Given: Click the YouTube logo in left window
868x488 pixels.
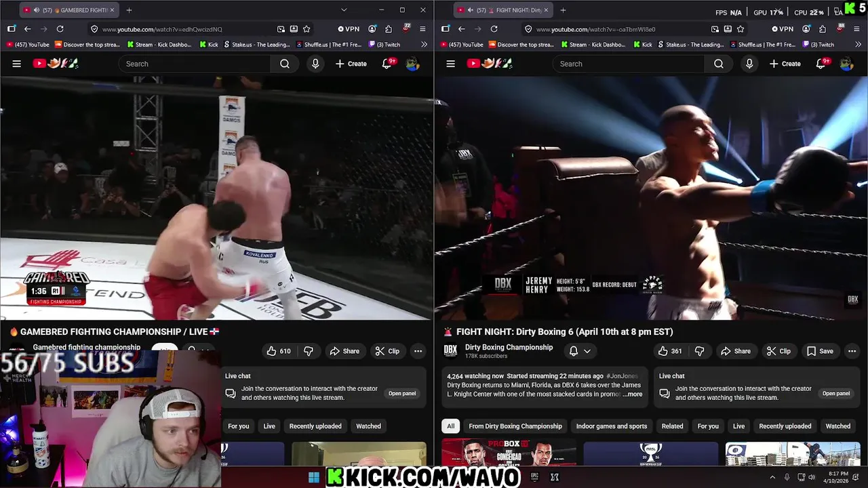Looking at the screenshot, I should coord(56,64).
